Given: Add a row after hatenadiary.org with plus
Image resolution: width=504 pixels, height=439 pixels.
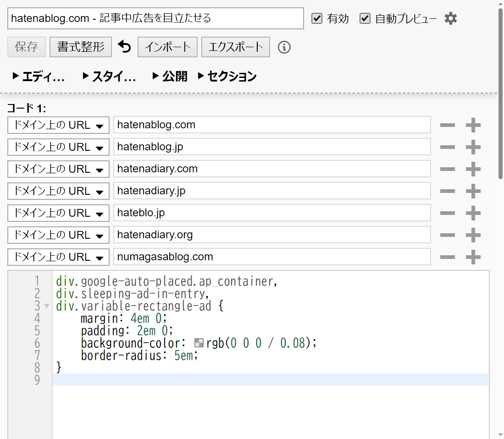Looking at the screenshot, I should 473,235.
